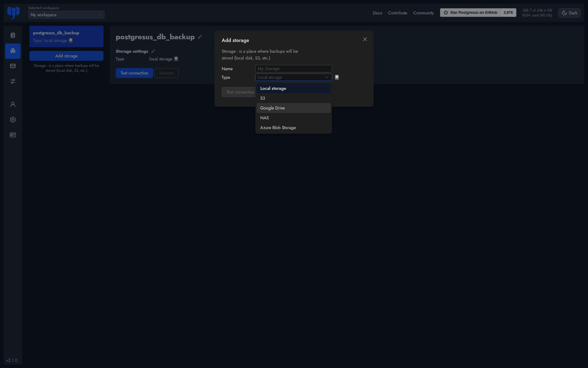
Task: Click the pencil to rename postgresus_db_backup
Action: point(200,37)
